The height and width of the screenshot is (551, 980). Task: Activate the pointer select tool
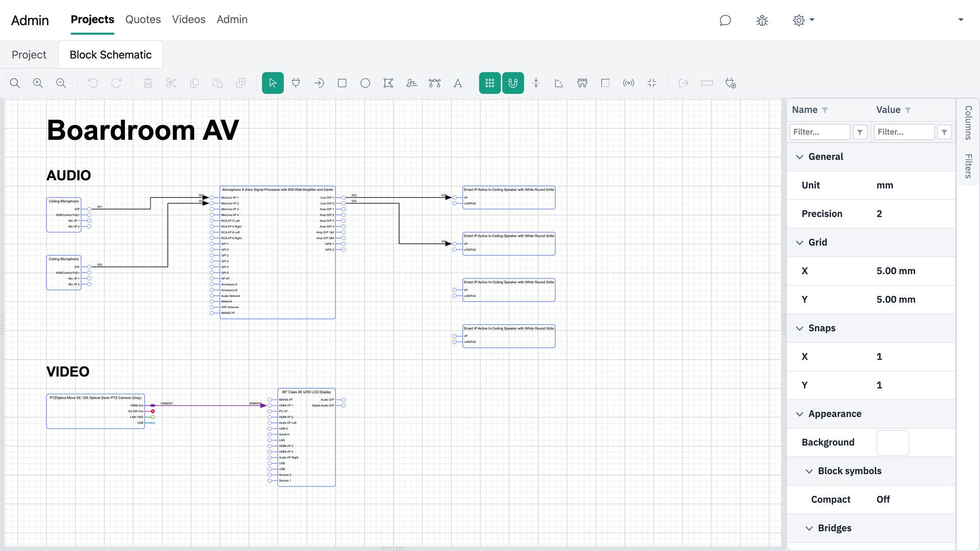coord(273,83)
